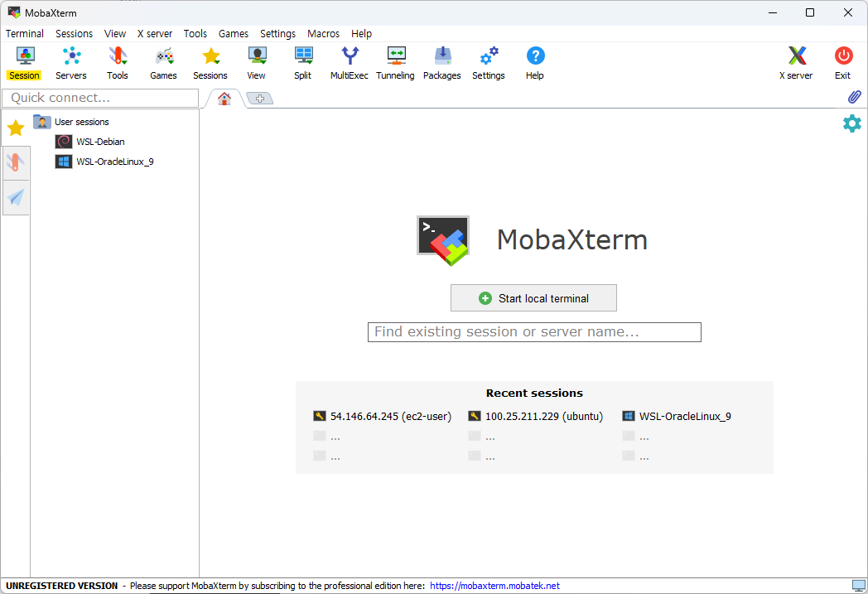Click the Windows icon of WSL-OracleLinux_9 in sidebar
The image size is (868, 594).
click(64, 162)
